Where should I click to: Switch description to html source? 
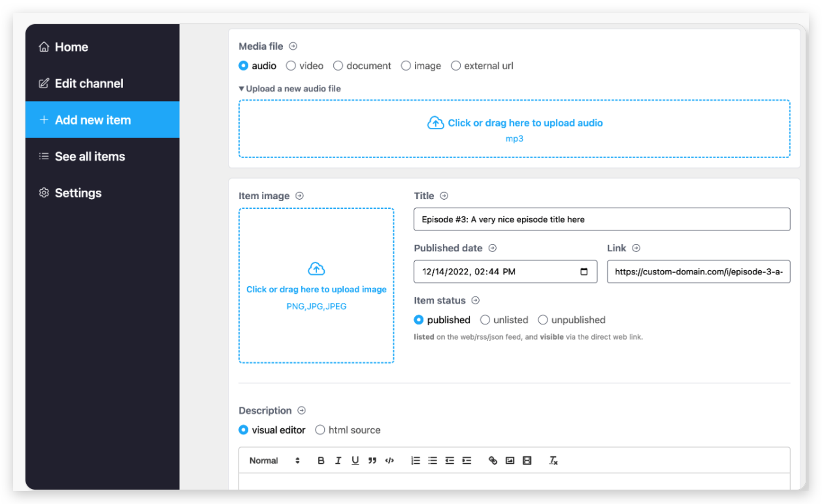[320, 430]
